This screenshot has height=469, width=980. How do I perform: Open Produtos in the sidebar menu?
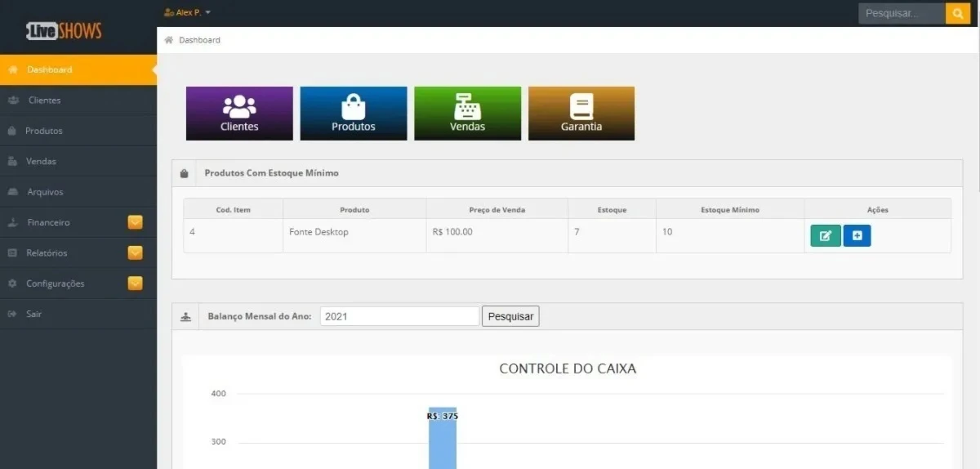pos(78,131)
